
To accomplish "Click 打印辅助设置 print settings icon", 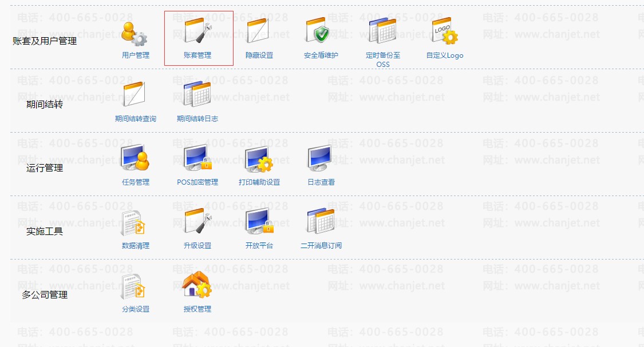I will [x=259, y=159].
